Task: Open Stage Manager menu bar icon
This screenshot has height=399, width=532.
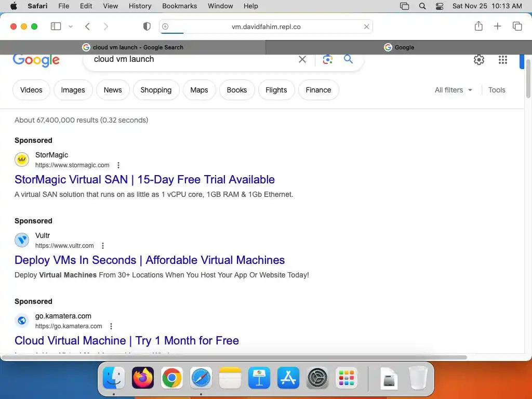Action: click(404, 6)
